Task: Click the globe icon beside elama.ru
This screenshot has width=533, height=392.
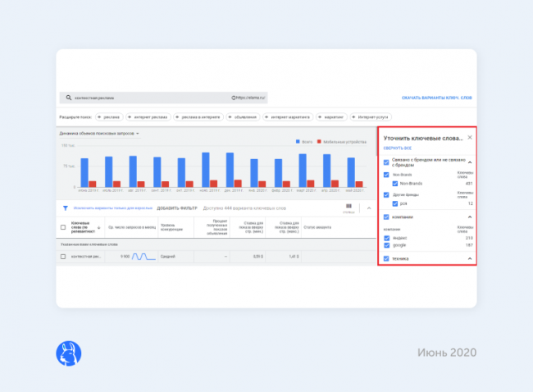Action: [x=233, y=98]
